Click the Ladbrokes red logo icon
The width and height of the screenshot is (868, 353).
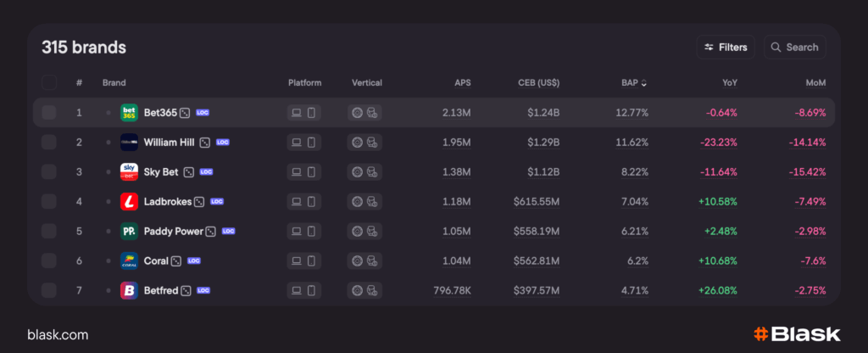point(129,202)
